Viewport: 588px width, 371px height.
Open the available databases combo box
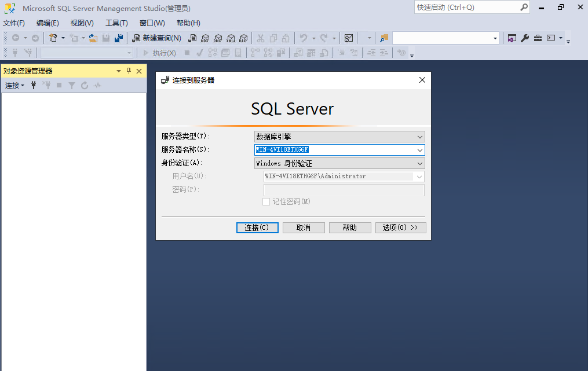click(87, 53)
